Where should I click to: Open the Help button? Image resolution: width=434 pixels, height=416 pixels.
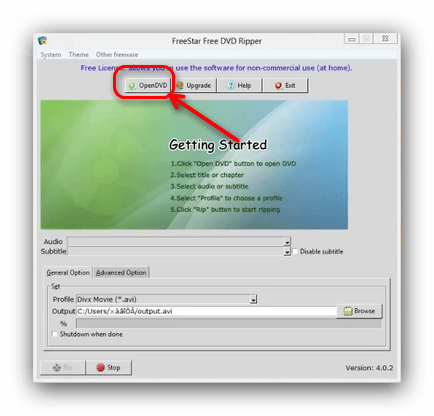coord(240,86)
